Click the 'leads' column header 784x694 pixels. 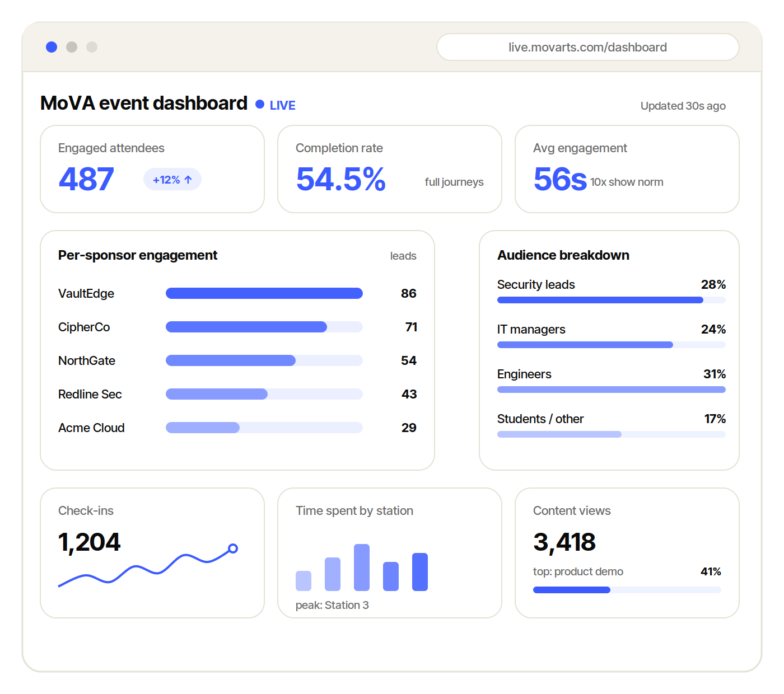coord(403,256)
